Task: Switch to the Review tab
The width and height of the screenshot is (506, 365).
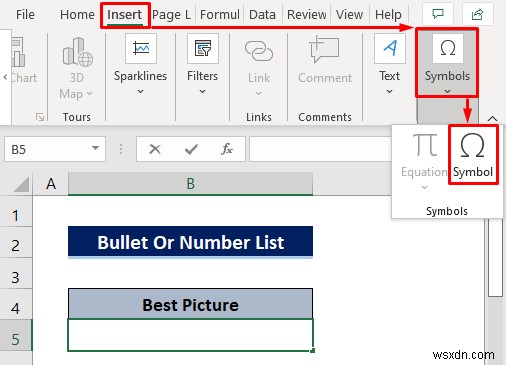Action: 306,15
